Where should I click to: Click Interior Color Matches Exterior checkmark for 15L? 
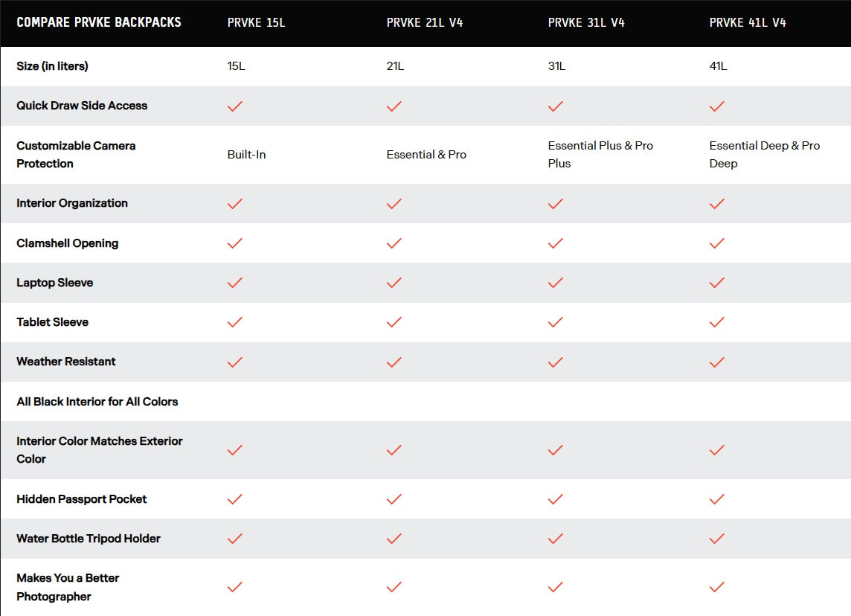pos(235,450)
